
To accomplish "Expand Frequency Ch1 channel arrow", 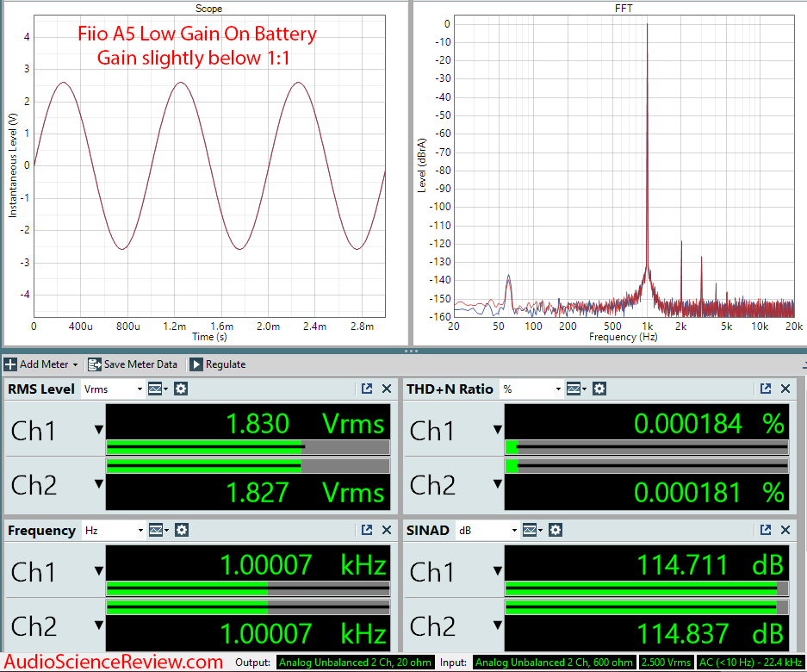I will click(x=99, y=570).
